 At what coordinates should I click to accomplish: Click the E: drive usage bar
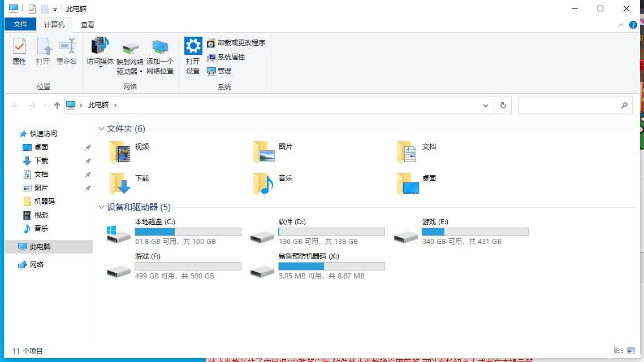[475, 232]
